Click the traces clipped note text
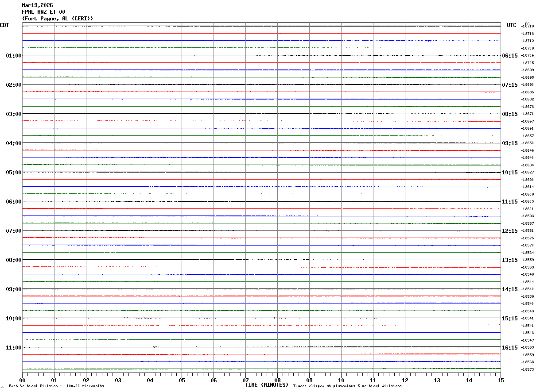Viewport: 536px width, 392px height. tap(347, 386)
